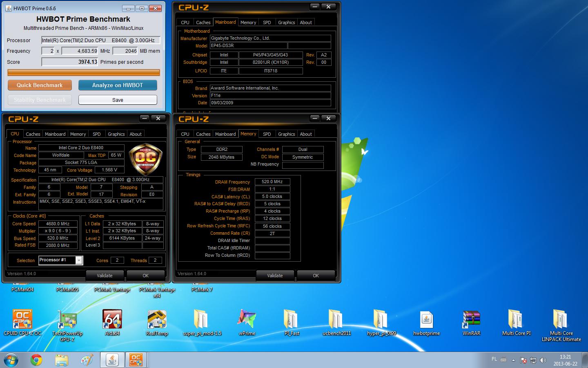Click the 4,683.59 MHz frequency field
The height and width of the screenshot is (368, 588).
pos(80,51)
